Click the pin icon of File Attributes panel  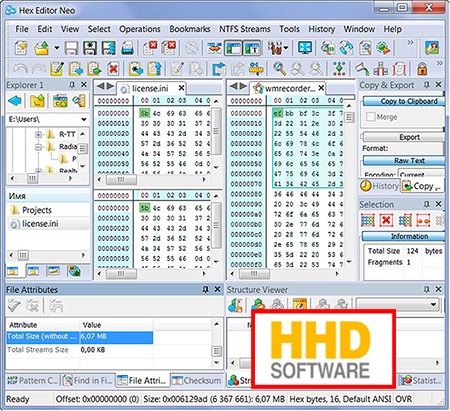206,289
